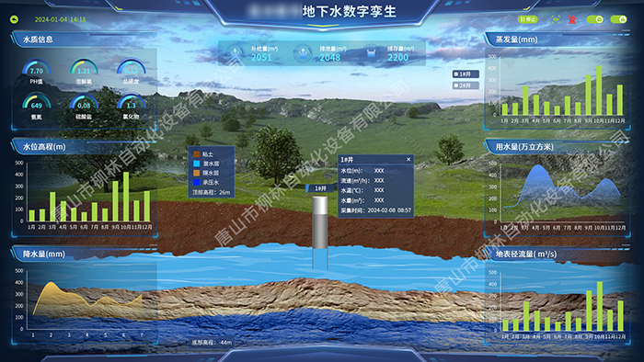Click the 储存量 storage icon
Viewport: 644px width, 362px height.
[x=371, y=53]
